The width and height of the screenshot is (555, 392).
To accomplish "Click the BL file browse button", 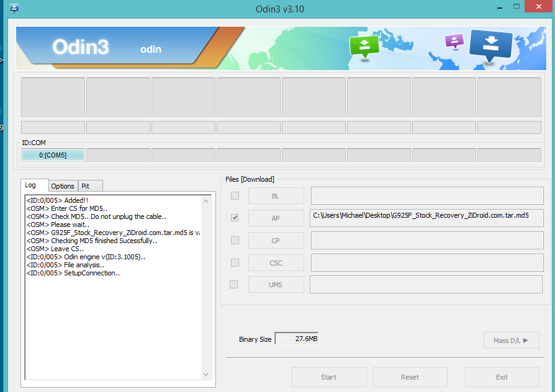I will pos(276,196).
